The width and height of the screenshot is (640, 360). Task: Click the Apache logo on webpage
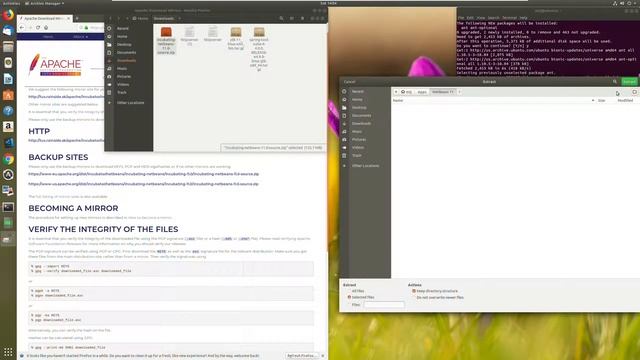56,65
